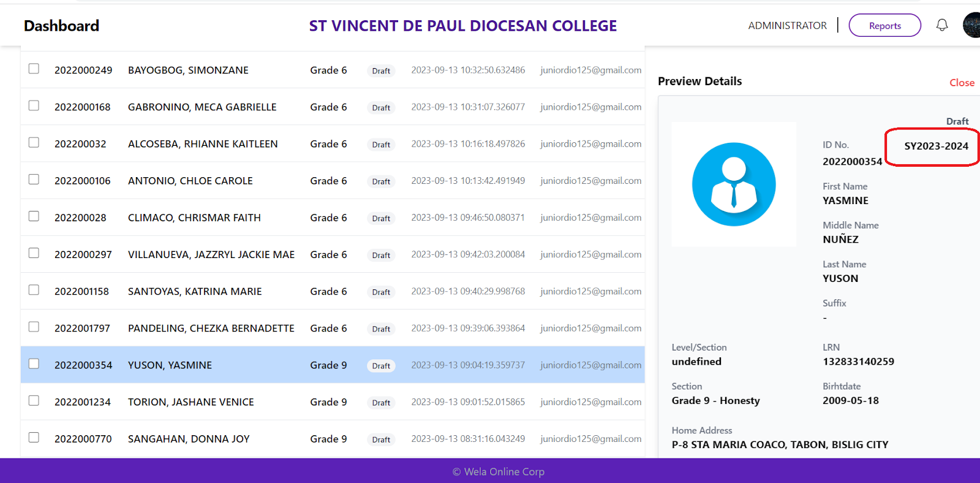980x483 pixels.
Task: Check the box for YUSON, YASMINE
Action: point(34,363)
